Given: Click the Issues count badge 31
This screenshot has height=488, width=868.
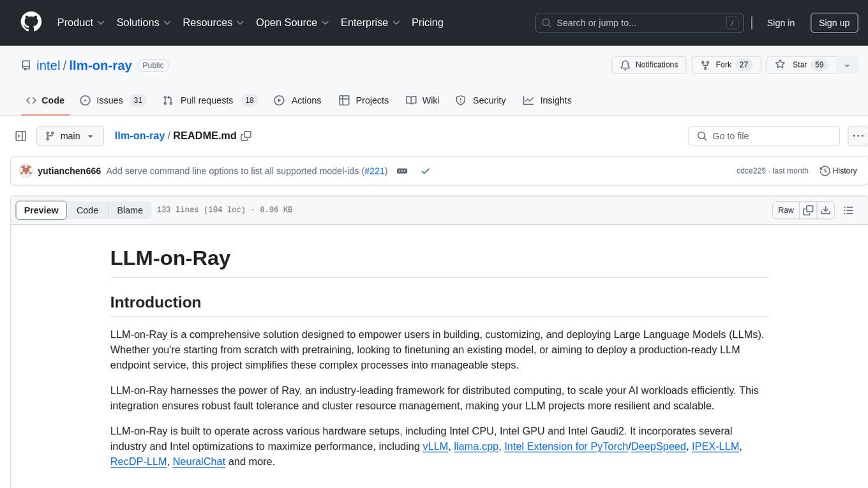Looking at the screenshot, I should click(137, 100).
